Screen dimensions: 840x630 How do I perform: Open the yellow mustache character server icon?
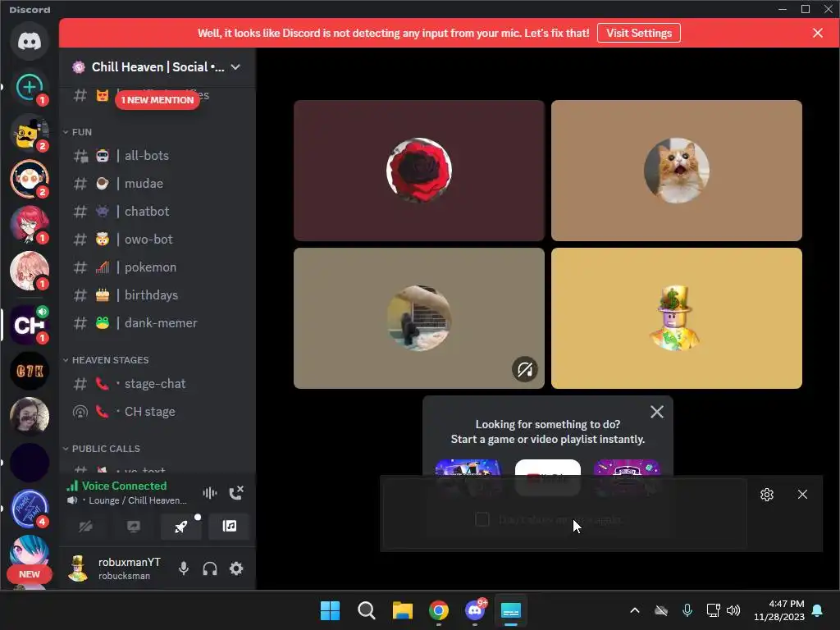coord(30,133)
